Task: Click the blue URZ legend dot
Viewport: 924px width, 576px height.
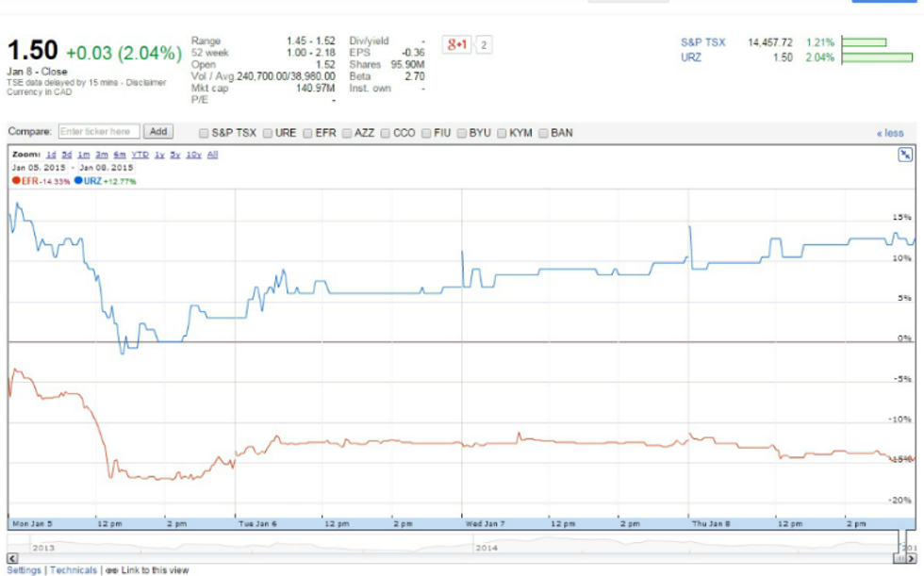Action: click(78, 180)
